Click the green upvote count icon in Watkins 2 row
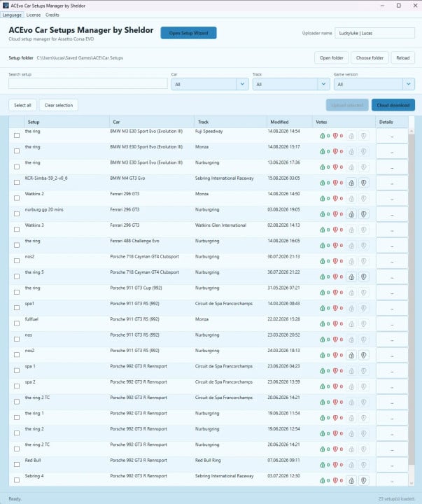422x504 pixels. click(x=323, y=198)
